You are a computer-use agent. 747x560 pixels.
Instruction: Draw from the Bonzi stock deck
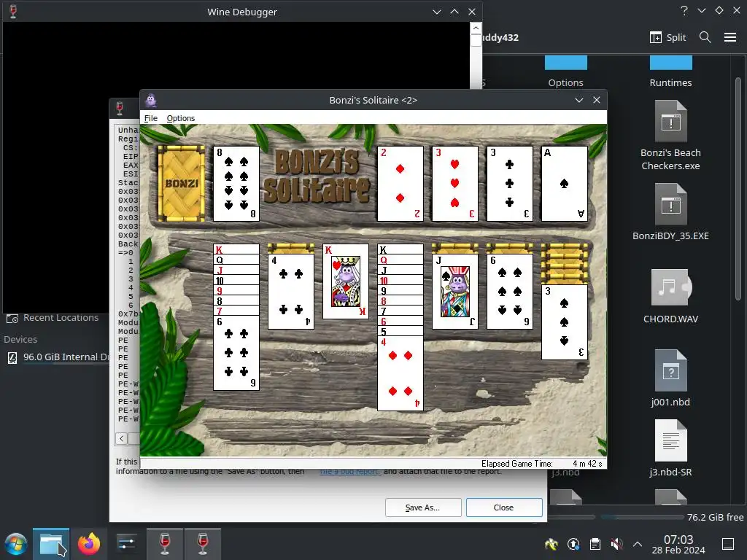[181, 183]
